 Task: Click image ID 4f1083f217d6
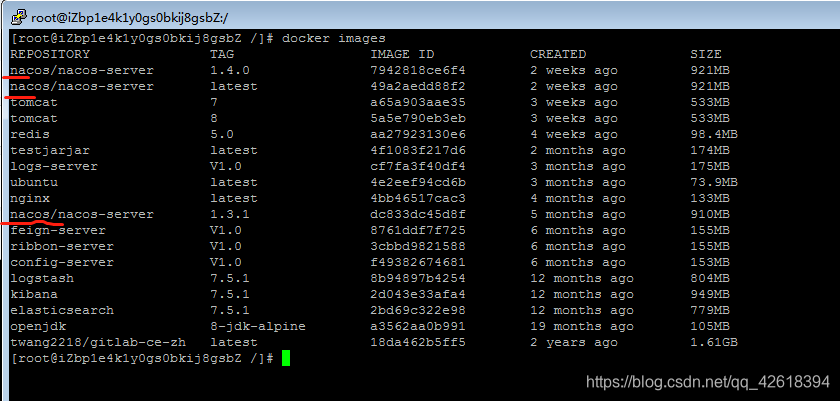(x=418, y=150)
